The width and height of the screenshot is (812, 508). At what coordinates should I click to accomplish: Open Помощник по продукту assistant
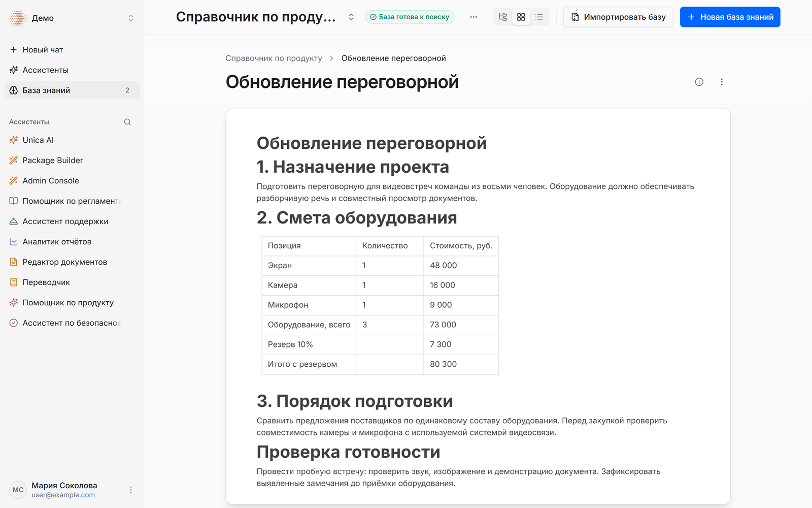[72, 303]
